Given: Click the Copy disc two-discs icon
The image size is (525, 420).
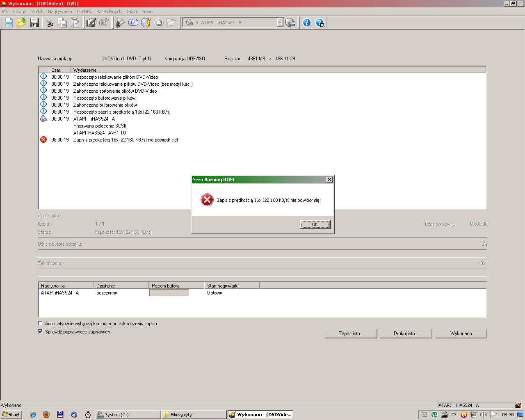Looking at the screenshot, I should coord(133,23).
